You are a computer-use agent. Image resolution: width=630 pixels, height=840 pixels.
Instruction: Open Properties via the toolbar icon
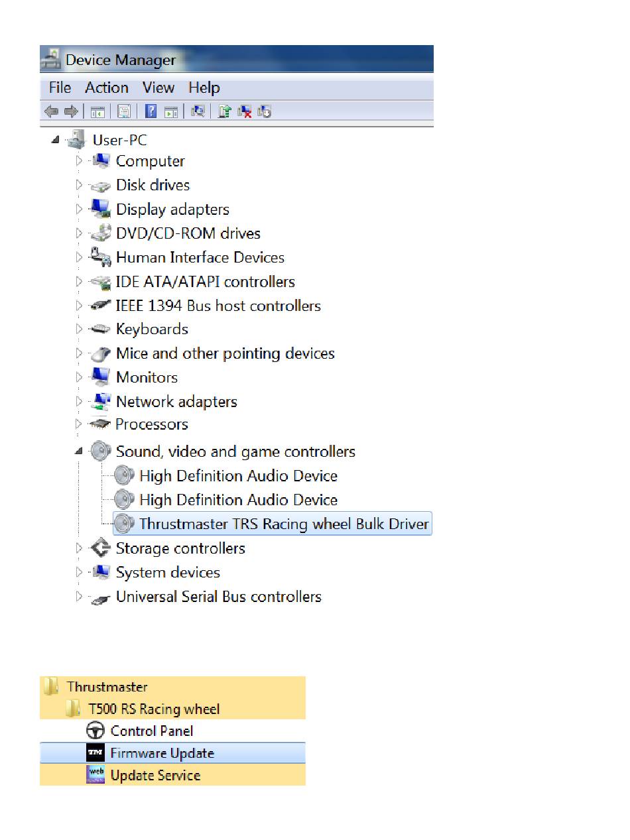click(x=124, y=112)
